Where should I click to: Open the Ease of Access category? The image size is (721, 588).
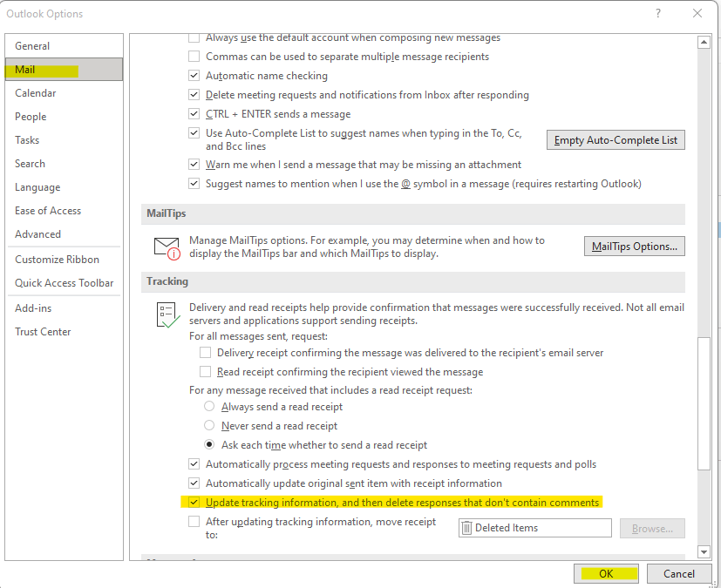[x=64, y=211]
